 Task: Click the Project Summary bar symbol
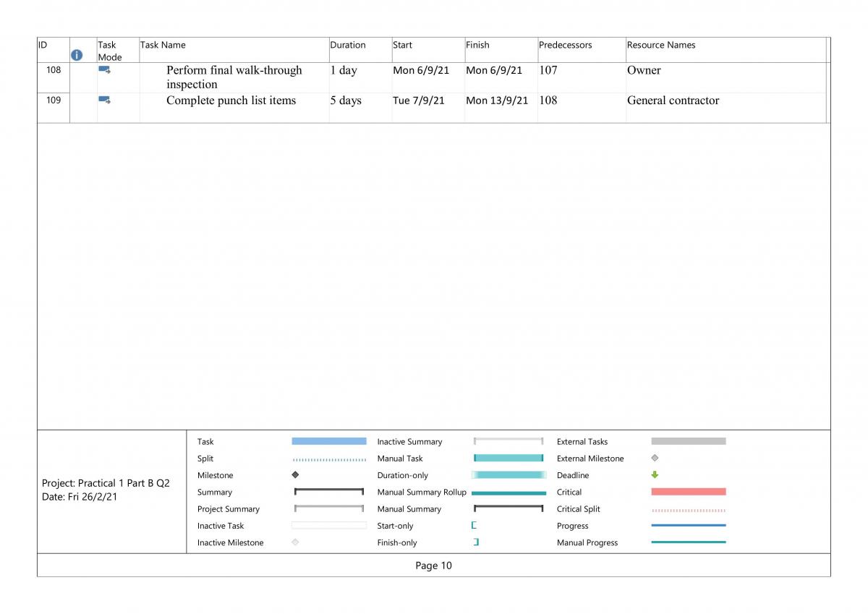point(329,508)
